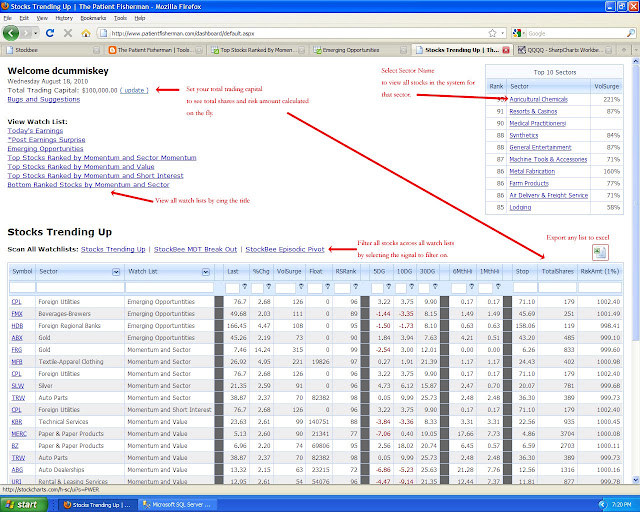Open Post Earnings Surprise watch list
This screenshot has width=640, height=512.
[x=46, y=140]
